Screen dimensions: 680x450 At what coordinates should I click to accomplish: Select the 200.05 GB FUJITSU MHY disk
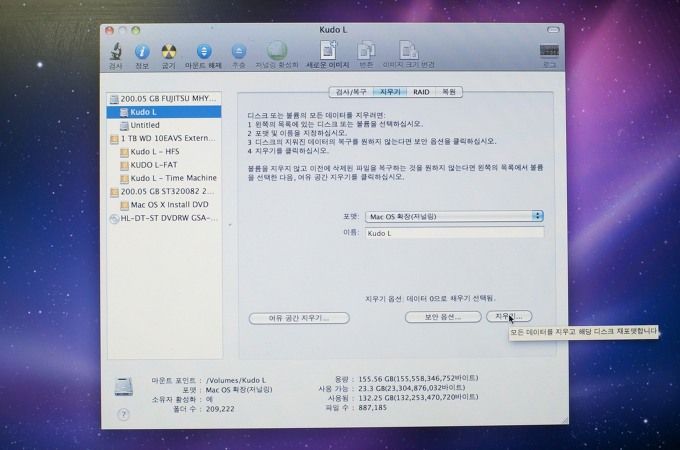(164, 99)
